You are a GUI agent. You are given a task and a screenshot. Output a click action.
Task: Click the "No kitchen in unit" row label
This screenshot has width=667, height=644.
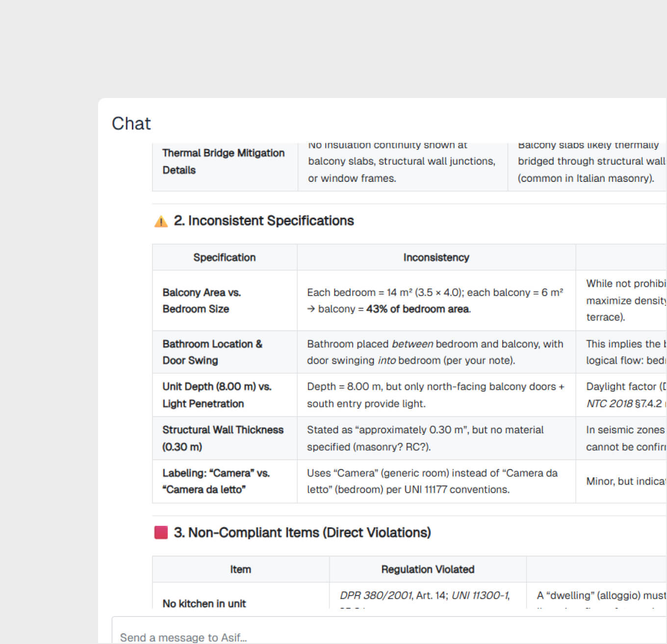204,604
